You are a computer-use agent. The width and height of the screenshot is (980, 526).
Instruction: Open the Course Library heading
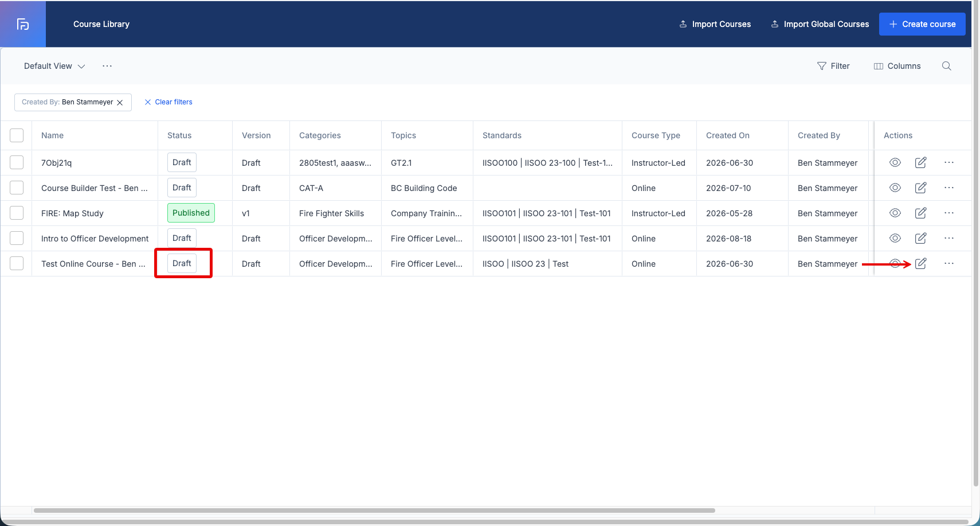click(101, 24)
